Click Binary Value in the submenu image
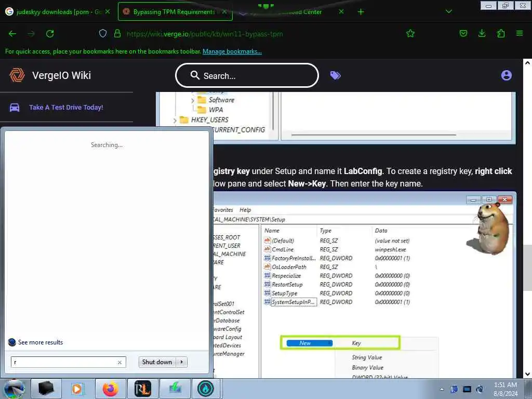This screenshot has width=532, height=399. pyautogui.click(x=367, y=367)
